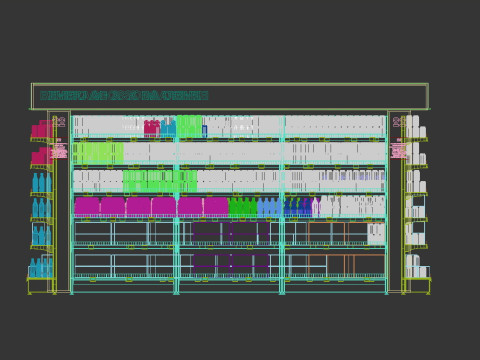The height and width of the screenshot is (360, 480).
Task: Select the light blue bottles on fourth shelf
Action: tap(270, 207)
